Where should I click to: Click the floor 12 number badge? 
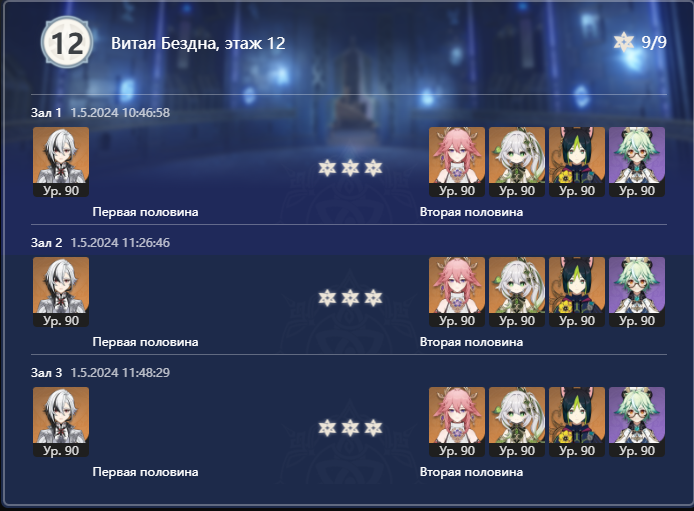[x=67, y=42]
